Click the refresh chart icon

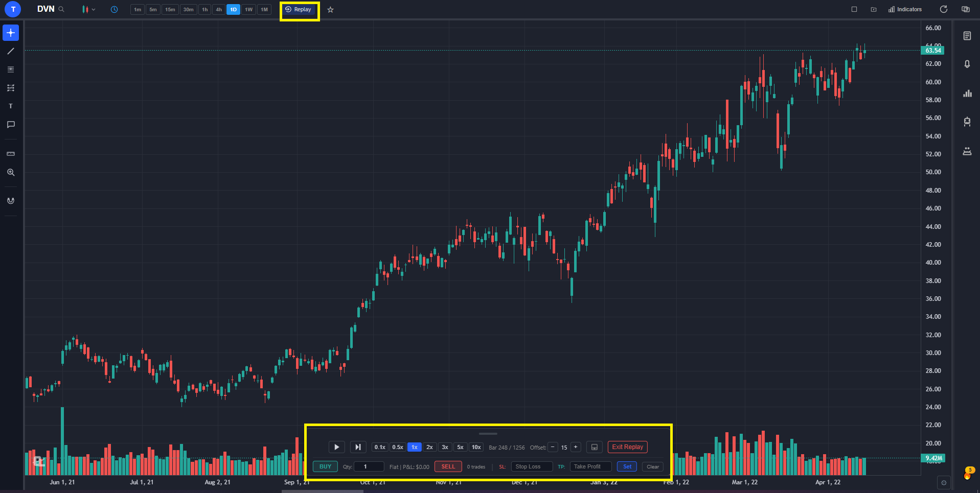(944, 9)
